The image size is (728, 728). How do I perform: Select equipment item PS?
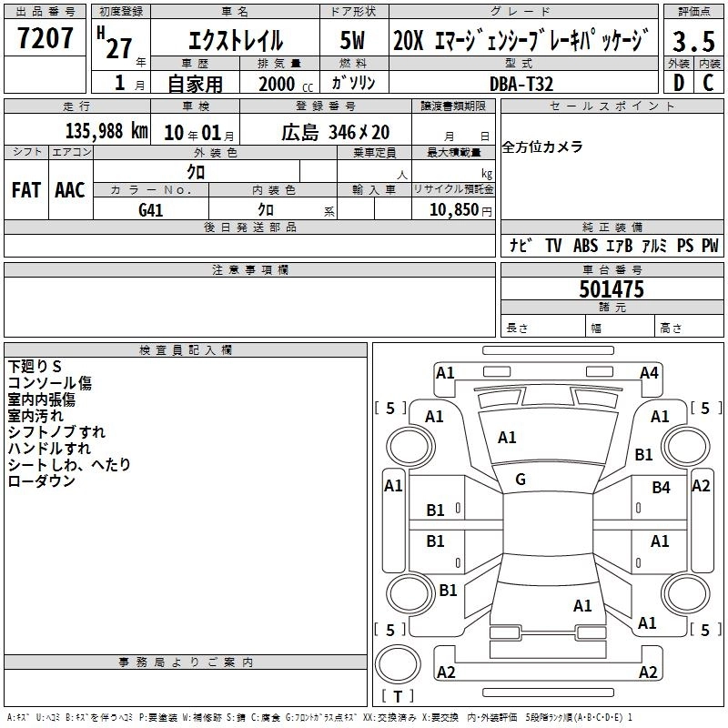tap(685, 245)
